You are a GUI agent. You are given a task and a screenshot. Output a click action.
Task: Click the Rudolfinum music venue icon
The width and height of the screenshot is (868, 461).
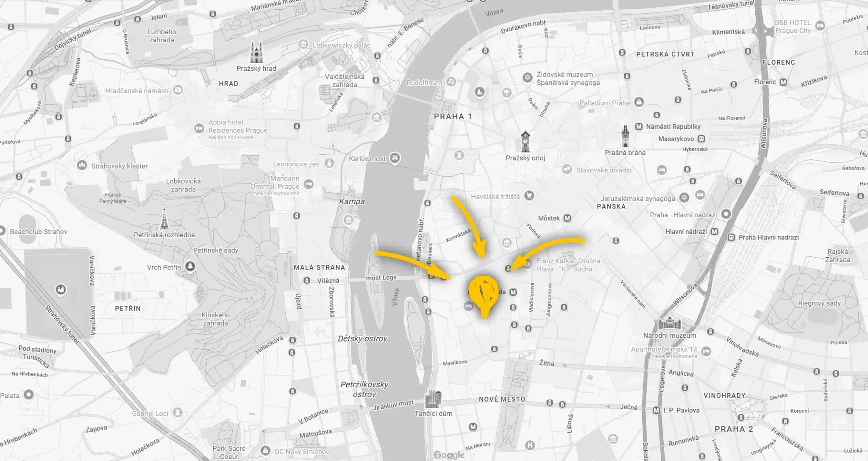pyautogui.click(x=451, y=82)
